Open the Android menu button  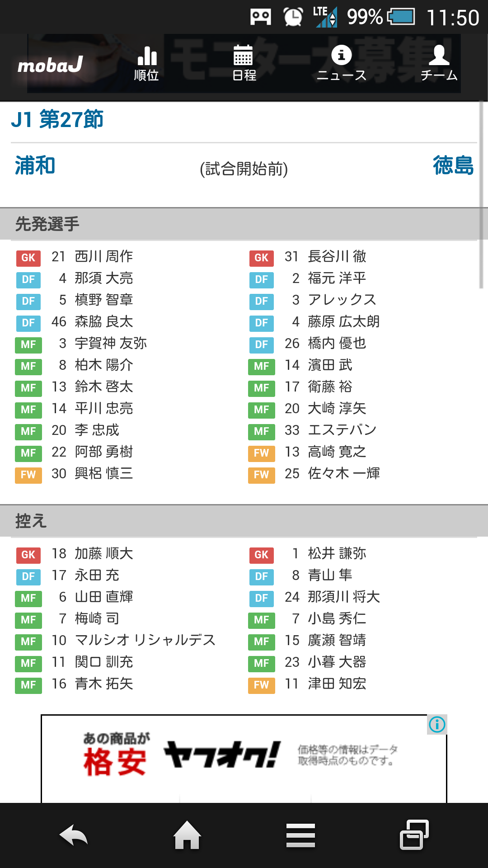click(300, 835)
